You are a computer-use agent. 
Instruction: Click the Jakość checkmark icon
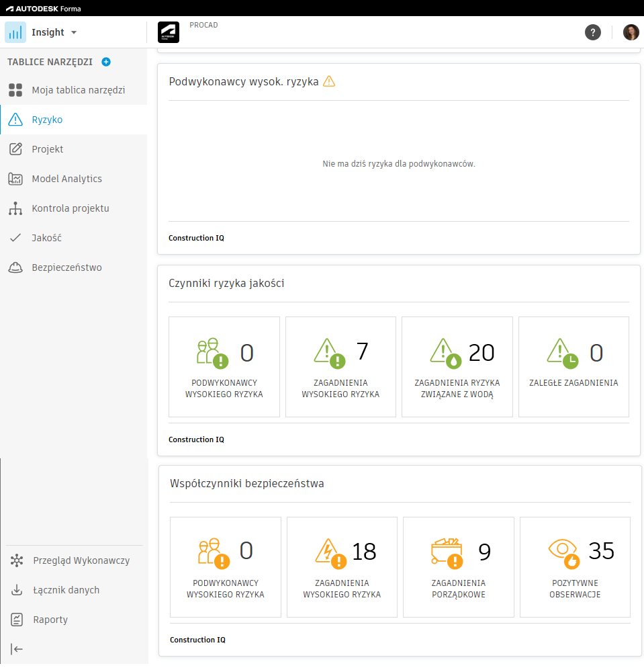15,238
